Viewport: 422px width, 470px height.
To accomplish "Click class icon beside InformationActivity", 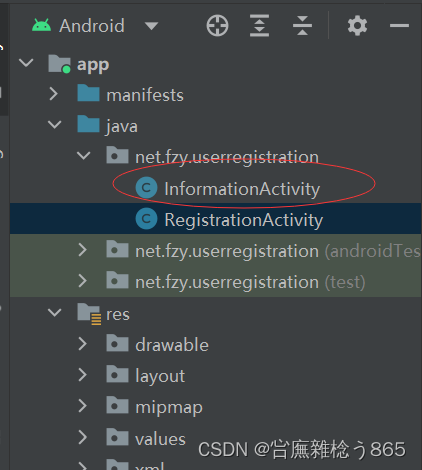I will click(146, 188).
